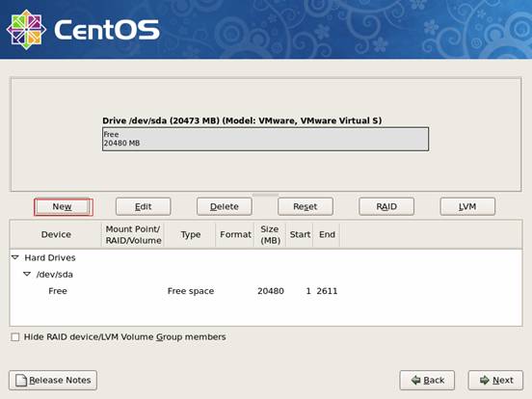Viewport: 532px width, 399px height.
Task: Enable Hide RAID device/LVM Volume Group members
Action: tap(14, 337)
